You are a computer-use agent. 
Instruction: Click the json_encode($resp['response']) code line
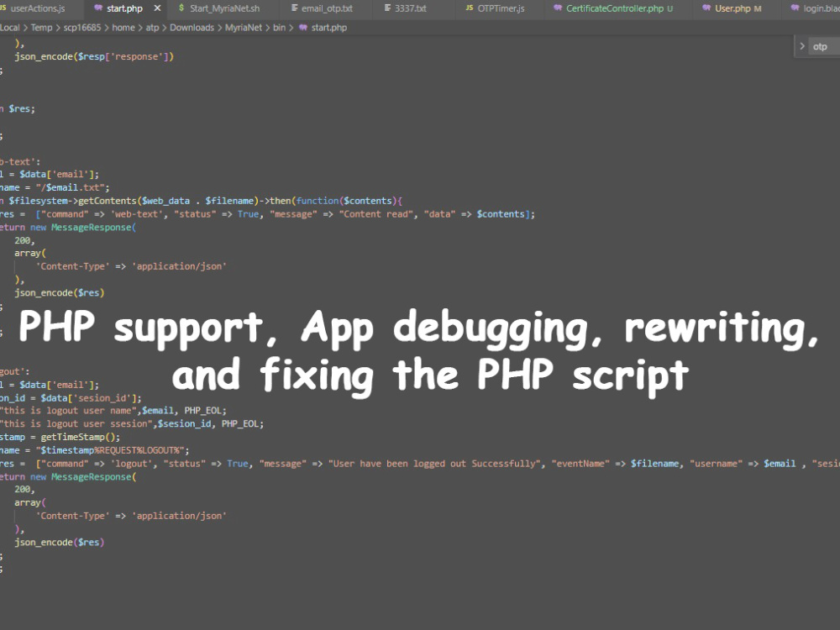coord(94,56)
